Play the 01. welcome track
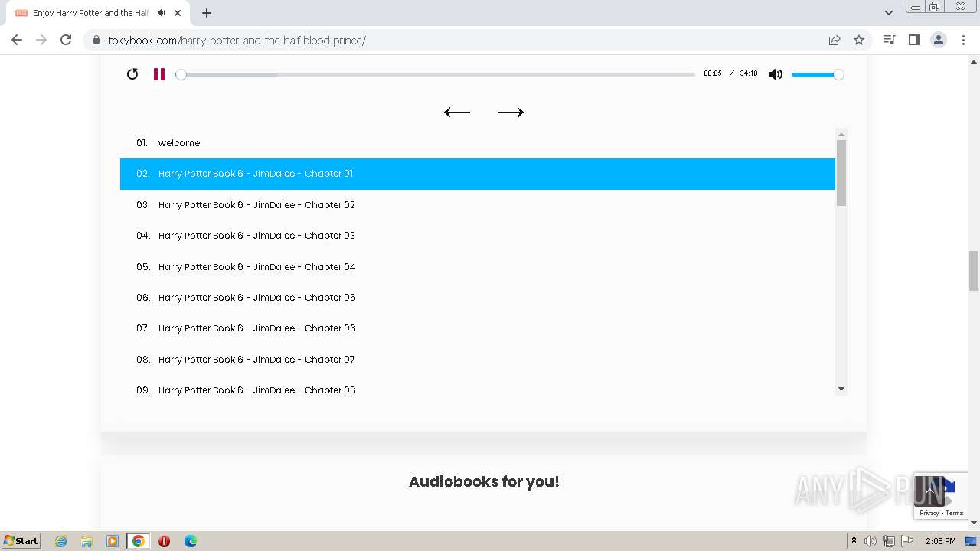This screenshot has height=551, width=980. point(478,143)
